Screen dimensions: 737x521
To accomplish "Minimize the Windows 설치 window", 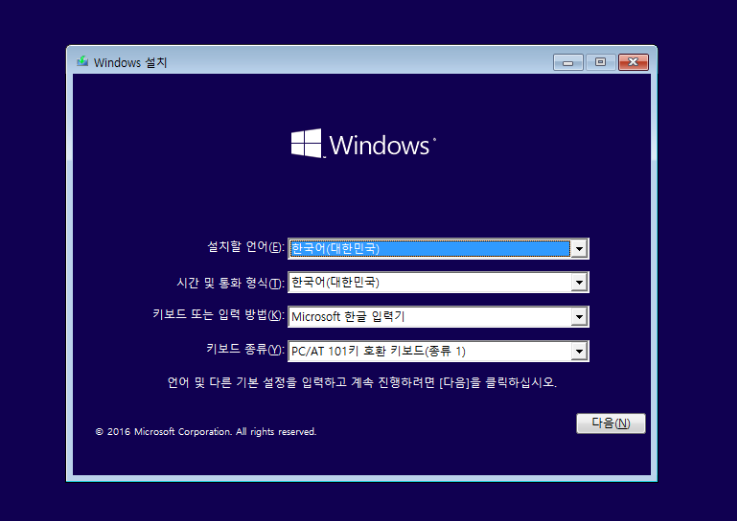I will 568,62.
